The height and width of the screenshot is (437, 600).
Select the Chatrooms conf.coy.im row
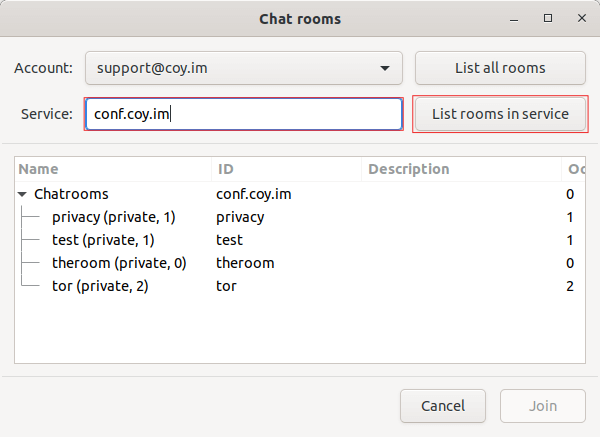(x=72, y=194)
